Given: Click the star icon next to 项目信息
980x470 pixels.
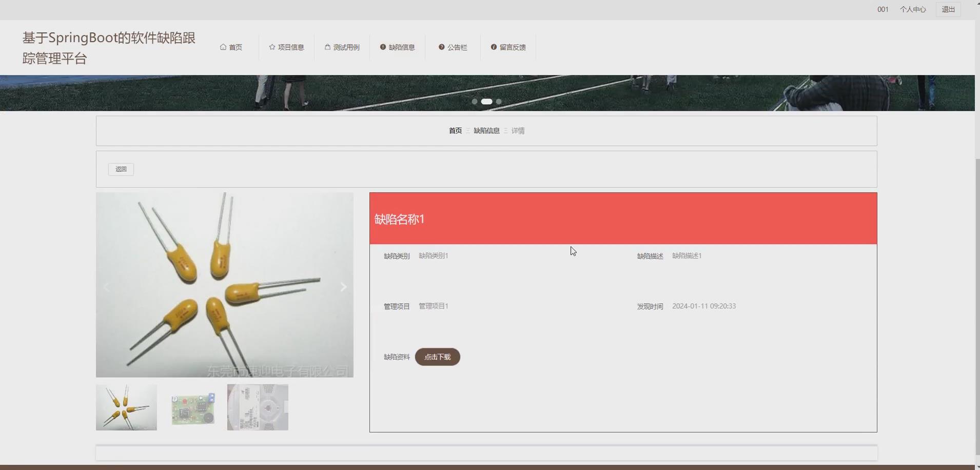Looking at the screenshot, I should pos(271,47).
